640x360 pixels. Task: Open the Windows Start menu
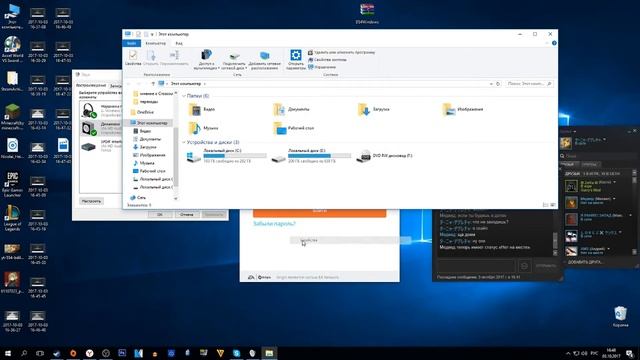coord(8,353)
